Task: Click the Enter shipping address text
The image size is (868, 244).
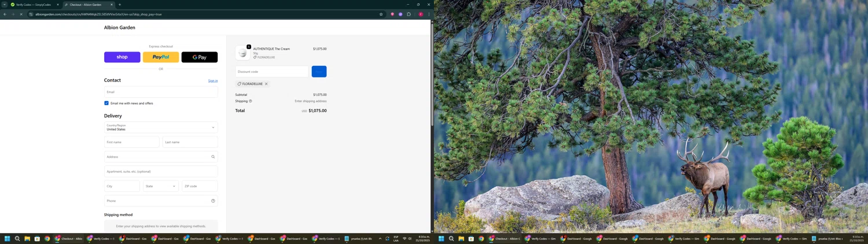Action: 311,101
